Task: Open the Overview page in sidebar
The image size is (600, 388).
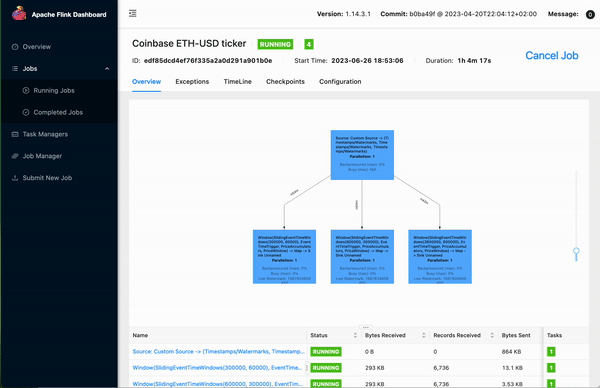Action: pyautogui.click(x=37, y=47)
